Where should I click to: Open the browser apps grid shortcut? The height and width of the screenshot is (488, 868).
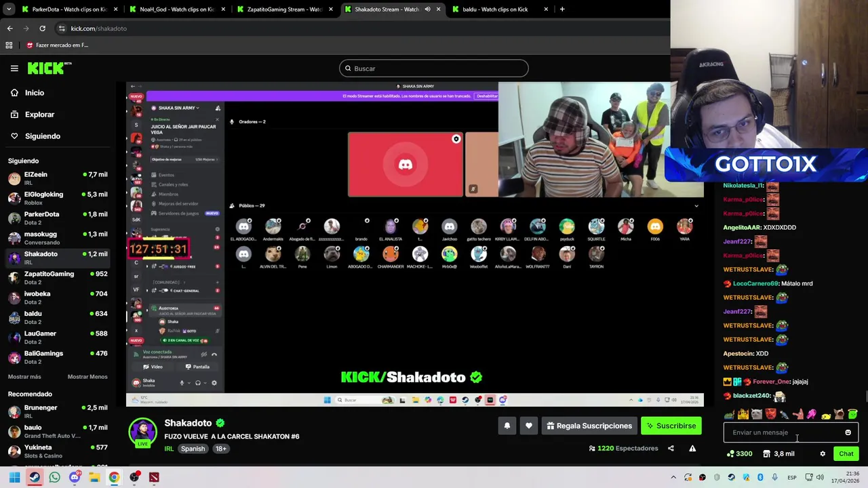coord(9,45)
